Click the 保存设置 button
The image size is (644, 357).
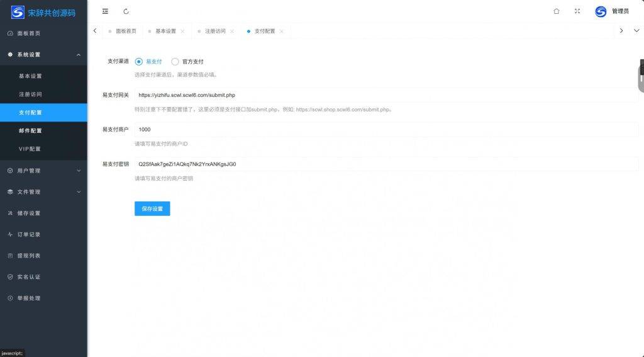[152, 208]
